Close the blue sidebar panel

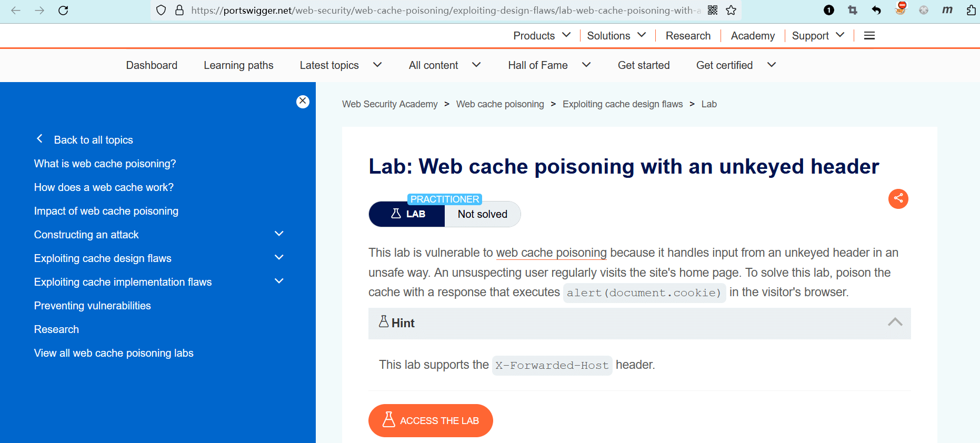click(303, 101)
